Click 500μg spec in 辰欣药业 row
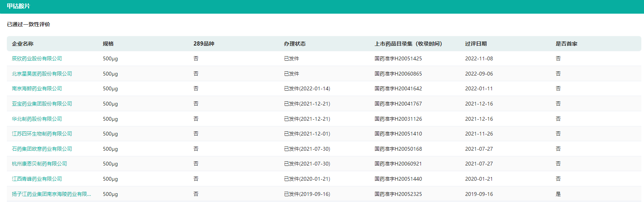 tap(110, 58)
